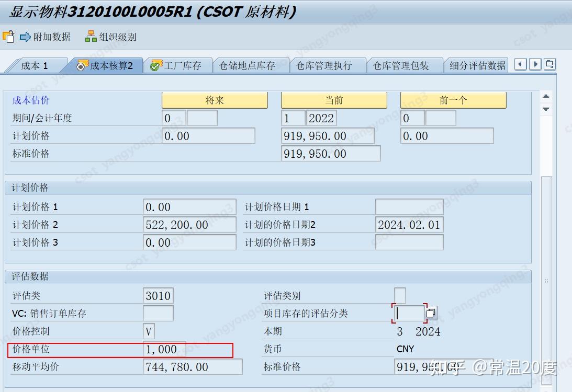Open the search help icon beside 项目库存的评估分类
The image size is (572, 392).
pyautogui.click(x=430, y=313)
